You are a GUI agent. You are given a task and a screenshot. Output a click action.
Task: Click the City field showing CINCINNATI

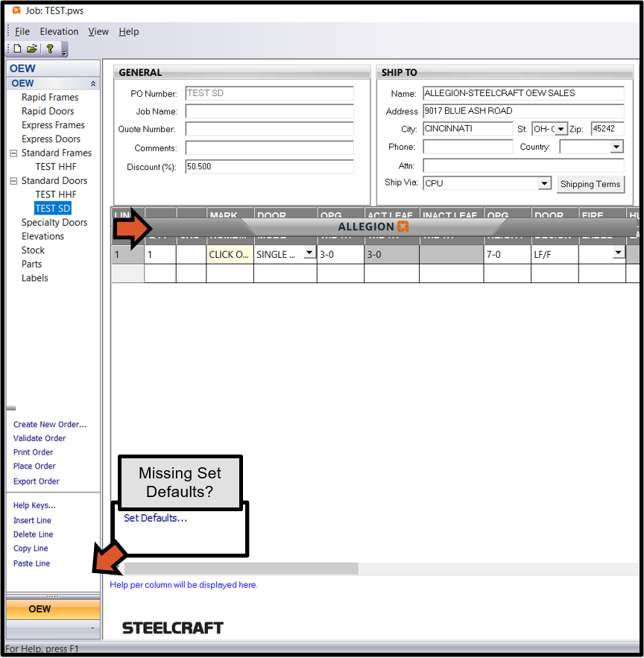click(467, 128)
